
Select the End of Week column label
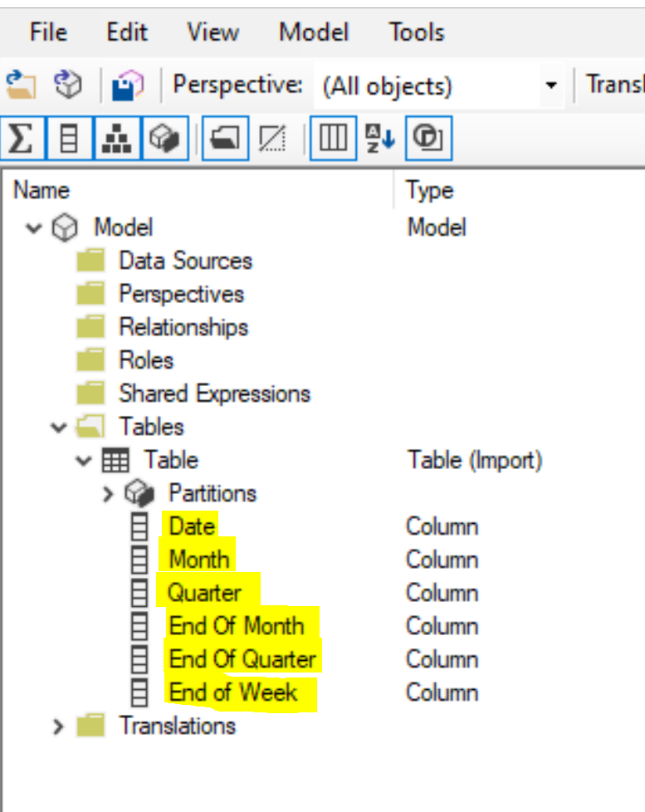[233, 693]
